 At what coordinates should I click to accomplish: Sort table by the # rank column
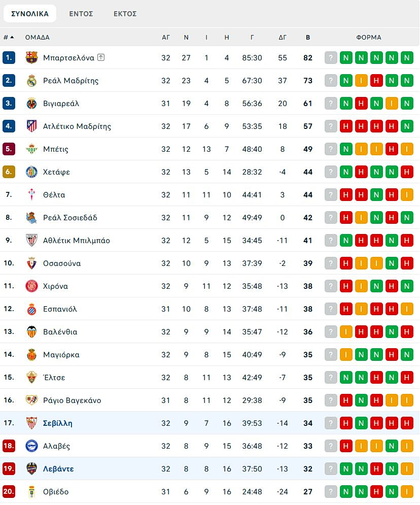coord(9,37)
